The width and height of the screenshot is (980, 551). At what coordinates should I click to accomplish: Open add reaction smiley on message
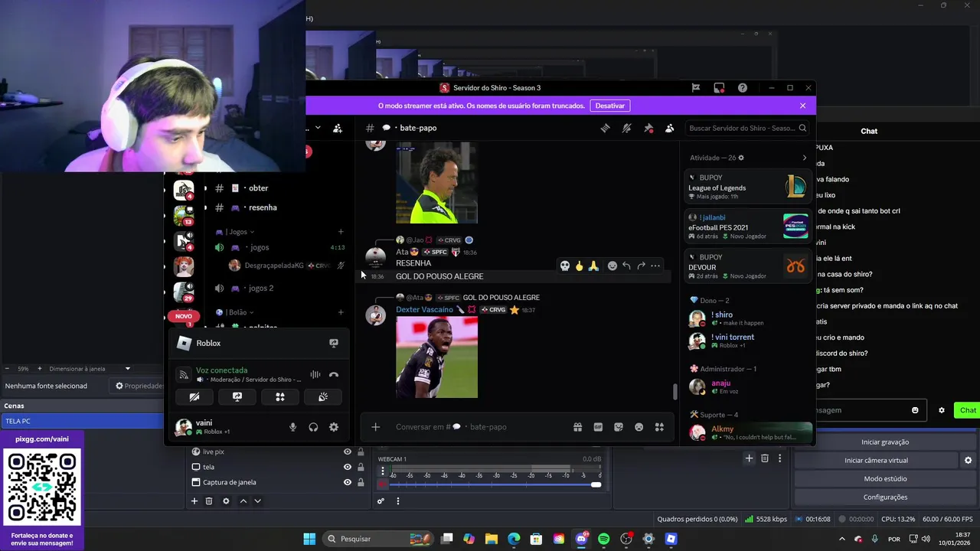click(x=612, y=266)
